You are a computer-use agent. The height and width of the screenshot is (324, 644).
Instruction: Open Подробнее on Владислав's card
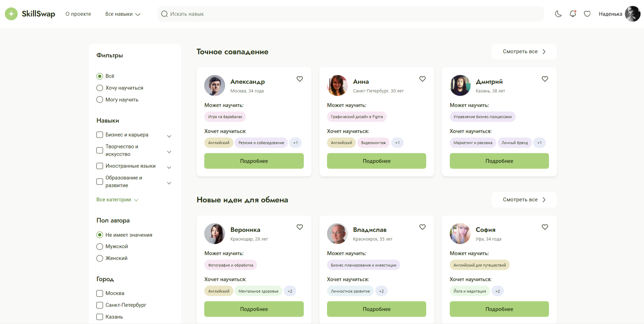pyautogui.click(x=377, y=309)
